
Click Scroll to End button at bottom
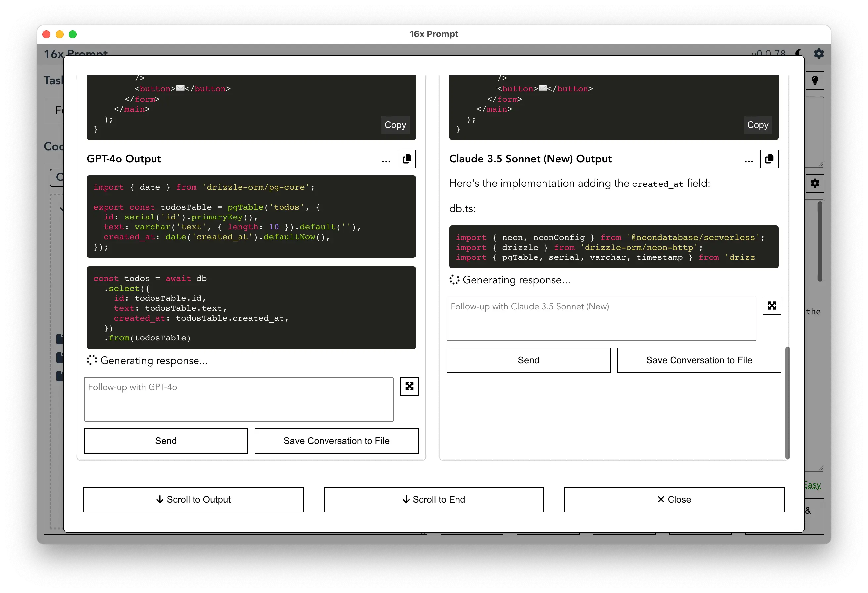pos(434,499)
